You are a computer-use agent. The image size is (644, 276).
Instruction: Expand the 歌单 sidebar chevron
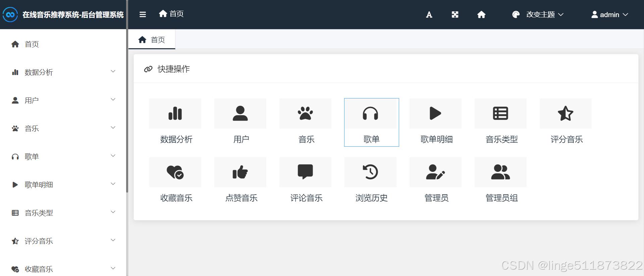tap(113, 156)
